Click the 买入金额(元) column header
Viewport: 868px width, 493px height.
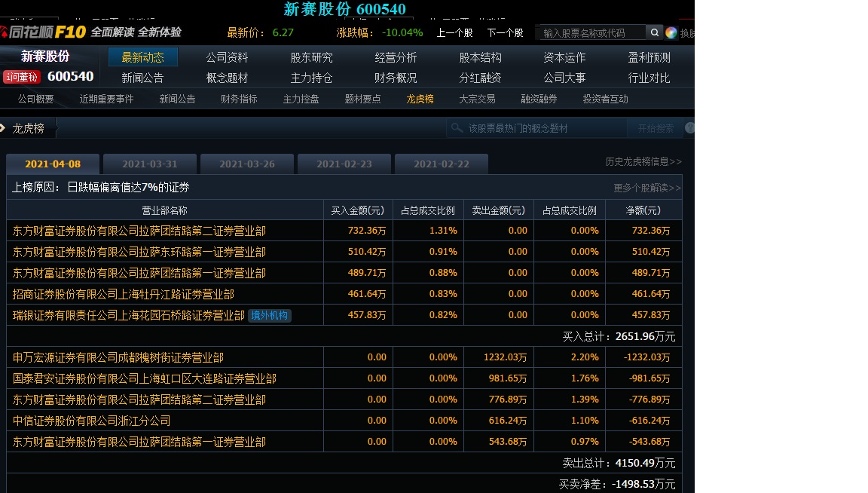pos(358,210)
